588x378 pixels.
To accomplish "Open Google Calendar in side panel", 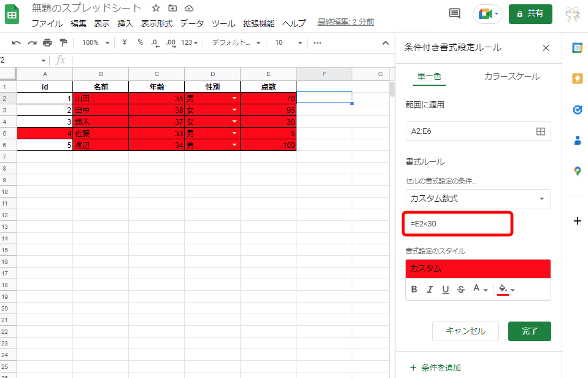I will tap(577, 48).
